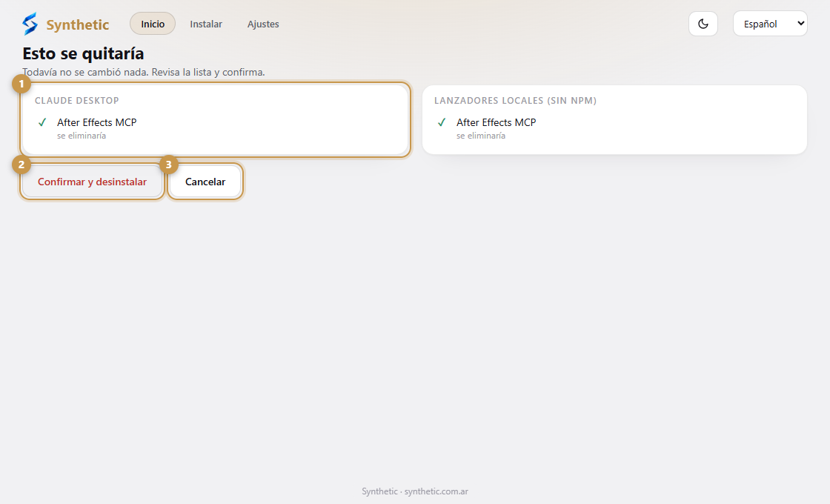Click the CLAUDE DESKTOP section label
Viewport: 830px width, 504px height.
coord(77,101)
